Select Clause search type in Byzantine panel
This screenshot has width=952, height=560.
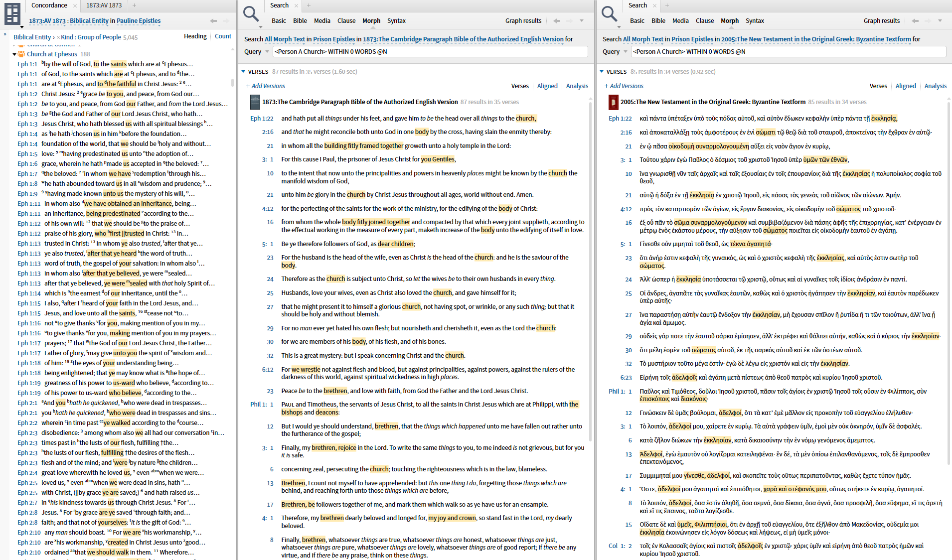point(705,21)
